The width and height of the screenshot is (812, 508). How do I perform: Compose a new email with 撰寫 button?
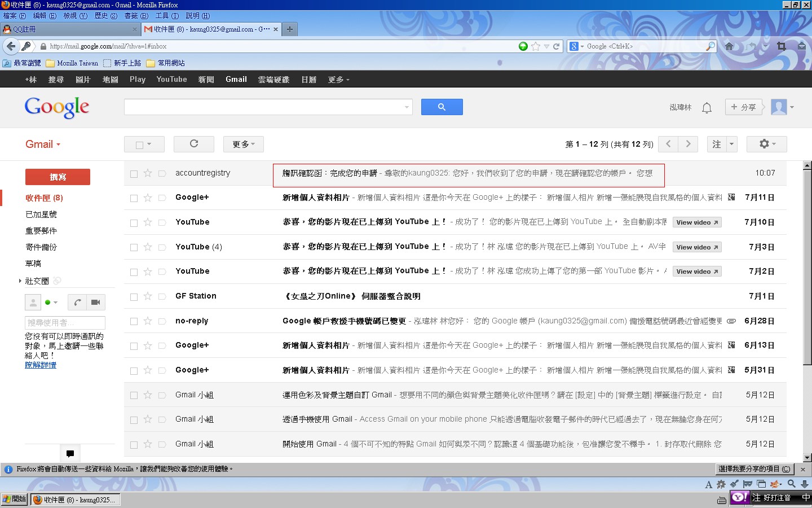pos(58,177)
